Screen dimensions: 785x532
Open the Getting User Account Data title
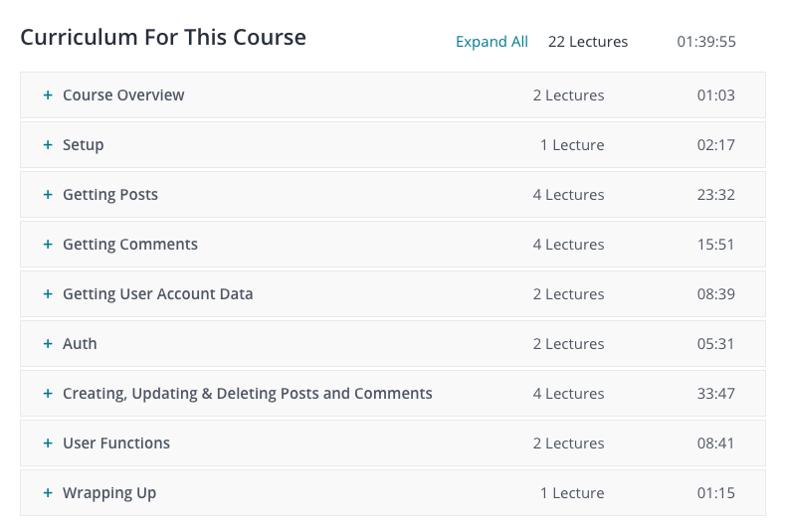coord(158,293)
